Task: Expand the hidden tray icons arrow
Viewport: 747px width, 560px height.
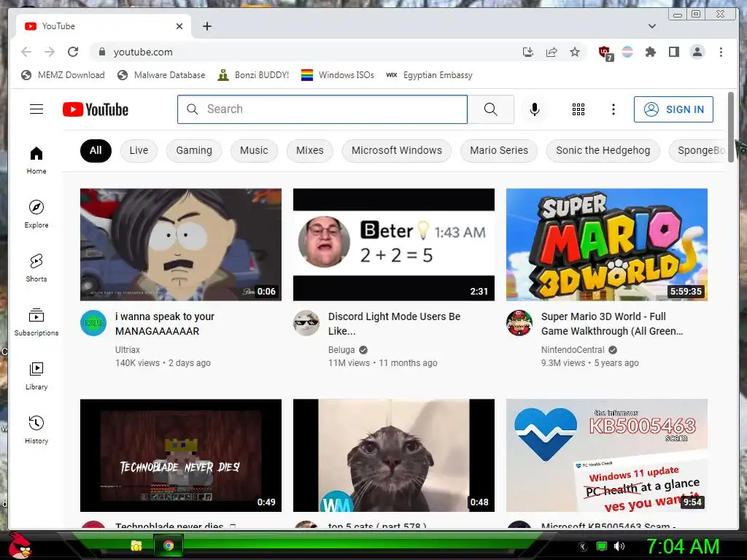Action: (583, 546)
